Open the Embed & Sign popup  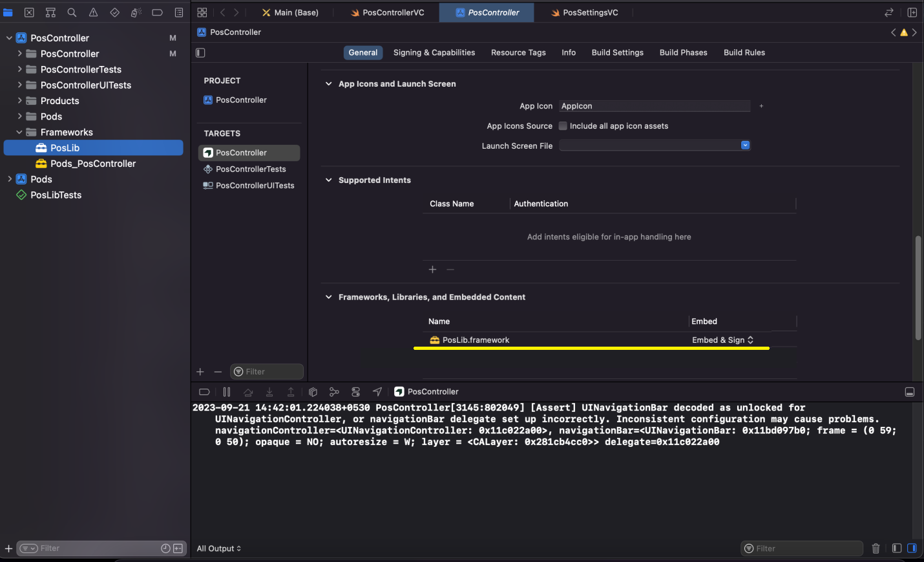(x=722, y=340)
